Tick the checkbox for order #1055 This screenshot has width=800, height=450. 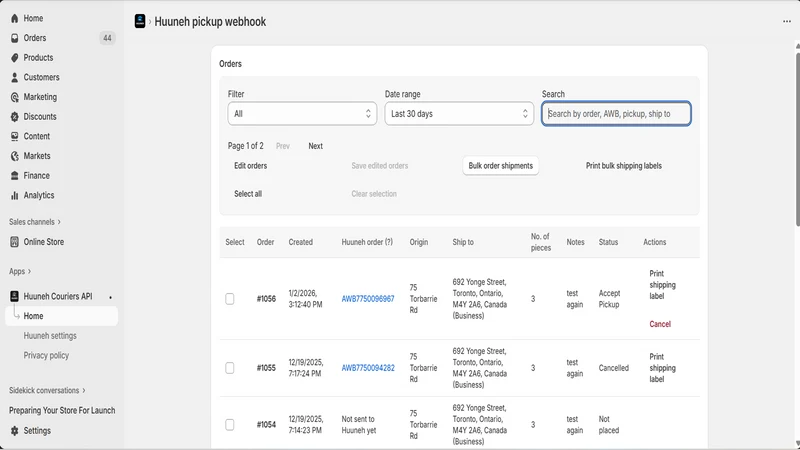(230, 368)
